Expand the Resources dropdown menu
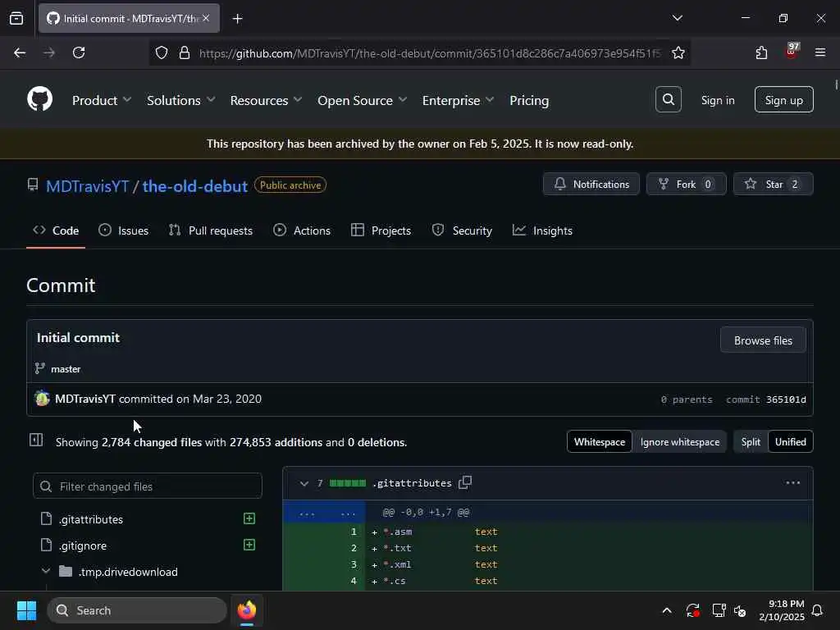 point(267,100)
